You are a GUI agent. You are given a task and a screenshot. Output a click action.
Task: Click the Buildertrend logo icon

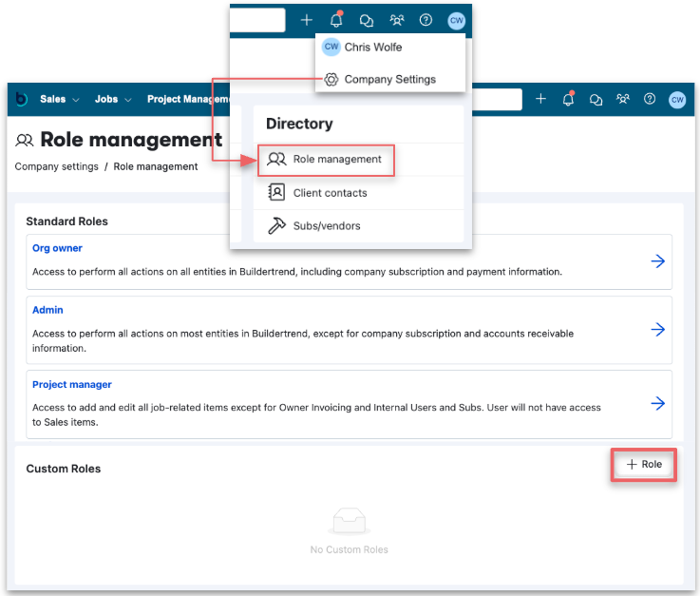[22, 99]
